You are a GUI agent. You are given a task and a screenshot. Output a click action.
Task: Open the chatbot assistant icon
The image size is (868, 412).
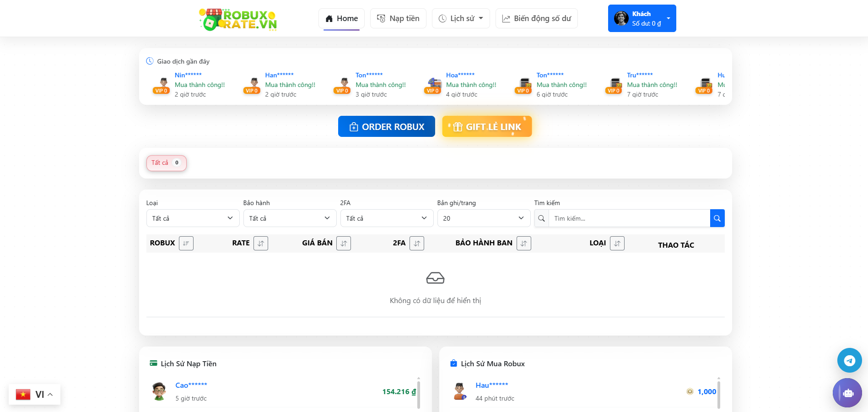tap(847, 393)
